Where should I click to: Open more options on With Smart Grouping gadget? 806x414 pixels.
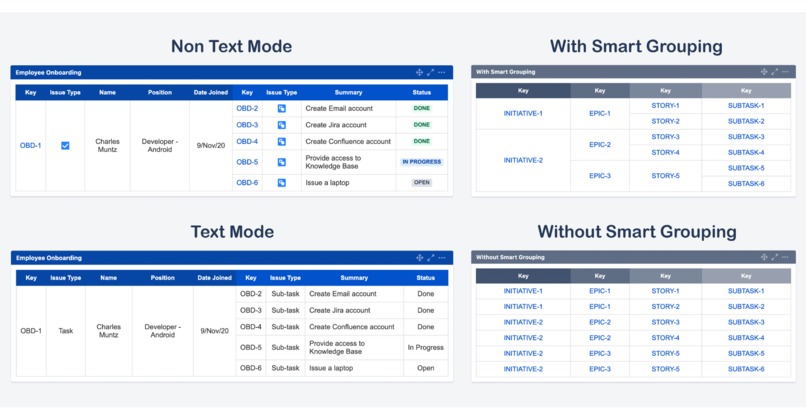pyautogui.click(x=785, y=72)
